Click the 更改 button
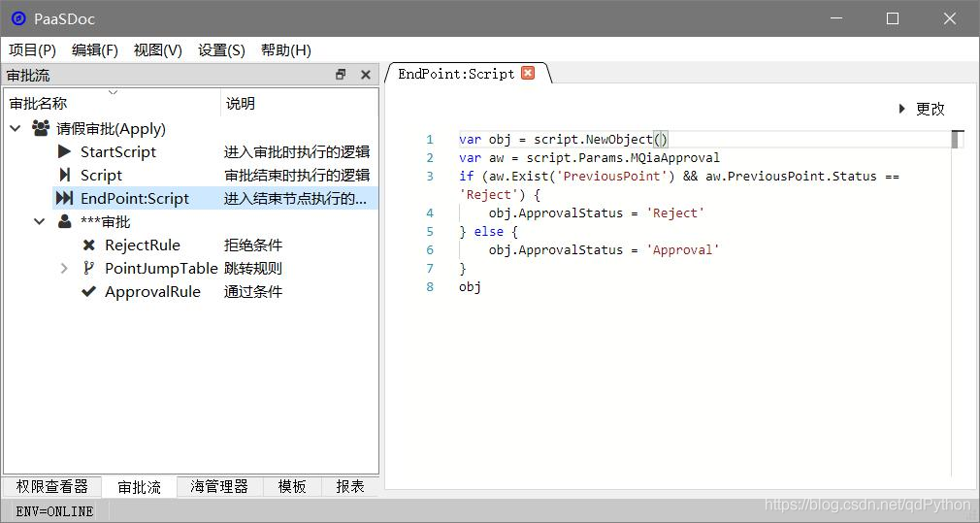Viewport: 980px width, 523px height. (x=930, y=109)
